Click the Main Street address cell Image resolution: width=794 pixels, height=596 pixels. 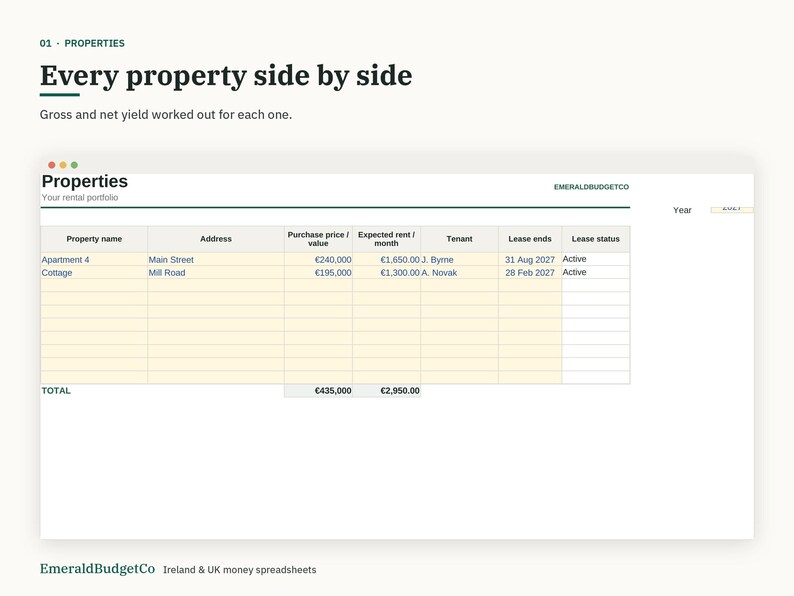coord(216,259)
